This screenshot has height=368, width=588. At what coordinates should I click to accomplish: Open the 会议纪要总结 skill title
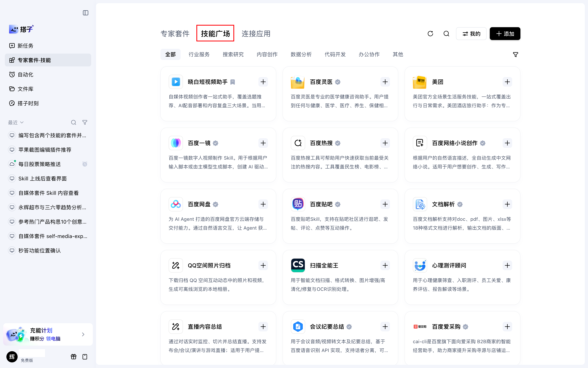click(327, 327)
